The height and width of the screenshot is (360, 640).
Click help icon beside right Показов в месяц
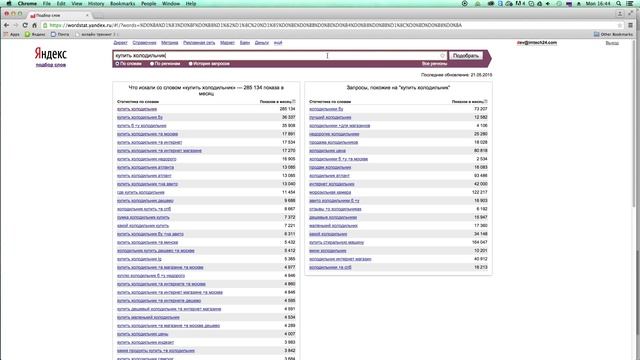click(x=486, y=101)
